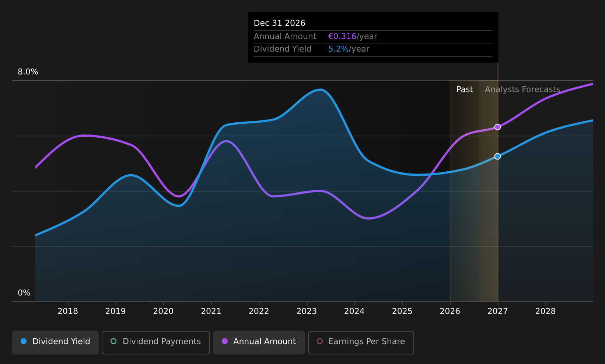Click the Annual Amount tooltip row label
This screenshot has height=364, width=605.
[x=285, y=36]
